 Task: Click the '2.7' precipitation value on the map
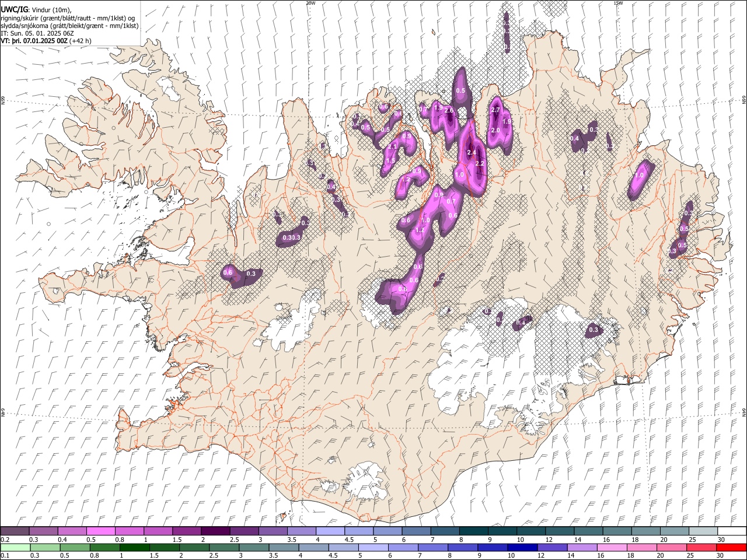(496, 110)
